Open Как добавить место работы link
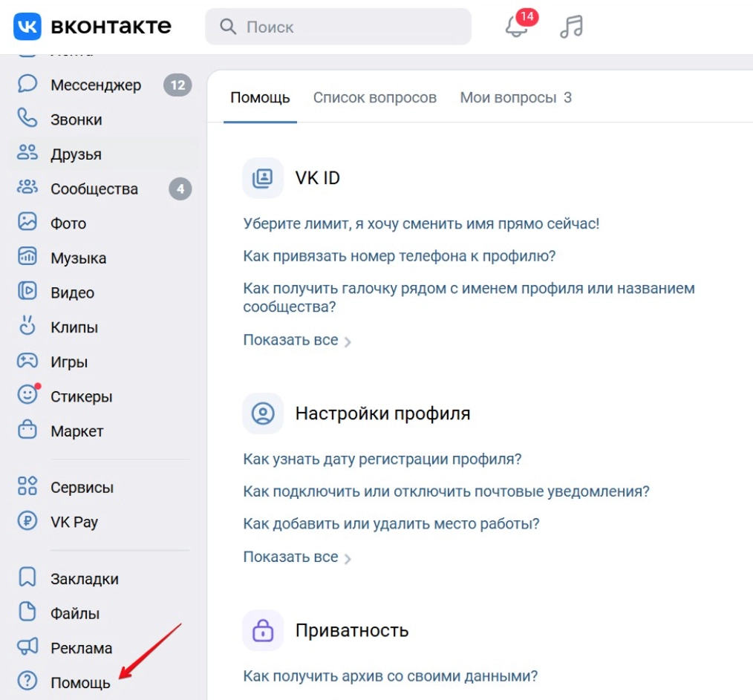This screenshot has width=753, height=700. pos(391,523)
